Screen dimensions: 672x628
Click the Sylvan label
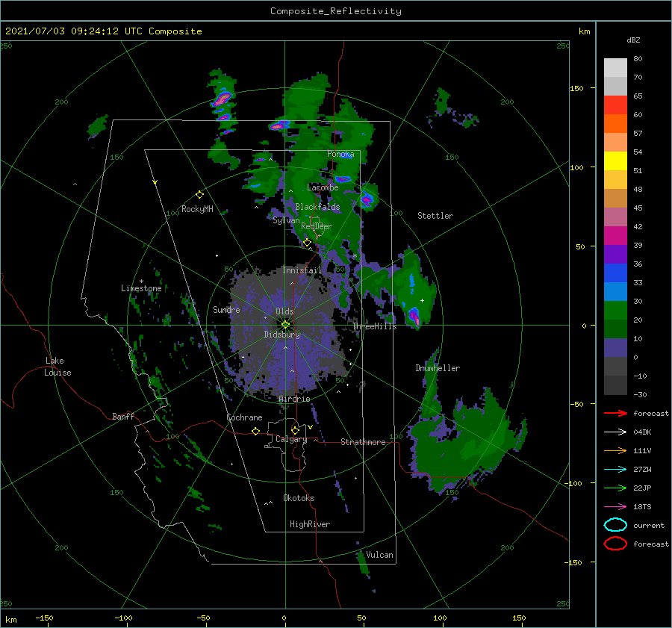tap(286, 220)
